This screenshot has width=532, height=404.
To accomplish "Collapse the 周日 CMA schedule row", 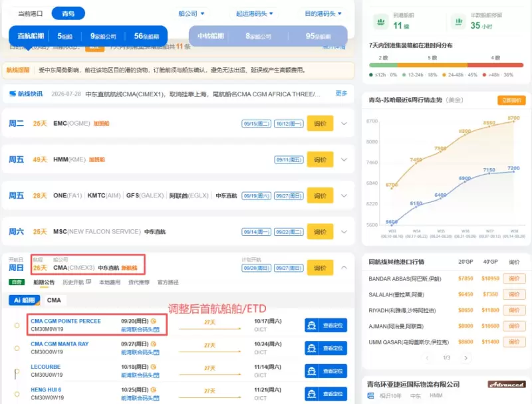I will (x=344, y=268).
